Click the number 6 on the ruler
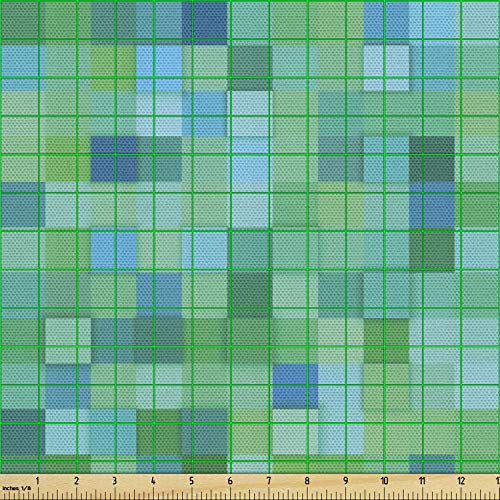The image size is (500, 500). point(230,481)
